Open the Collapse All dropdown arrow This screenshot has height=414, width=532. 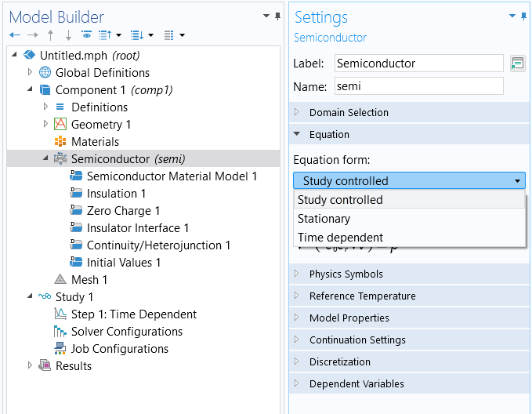click(x=118, y=35)
